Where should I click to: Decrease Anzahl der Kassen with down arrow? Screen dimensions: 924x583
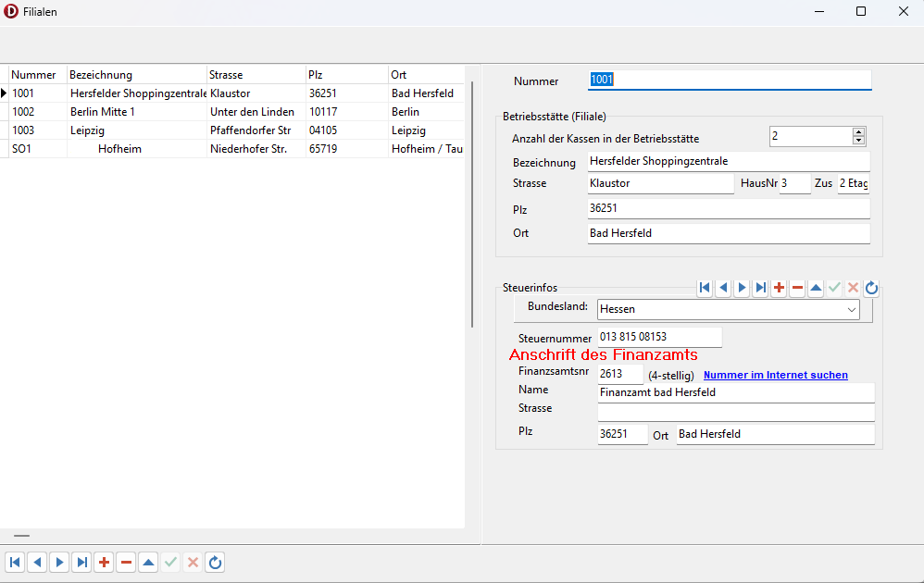point(858,141)
